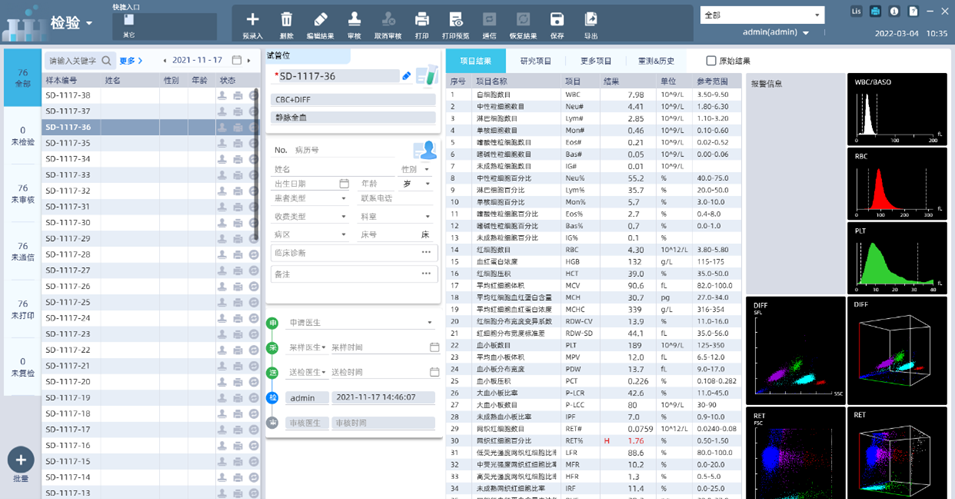Expand the 患者类型 dropdown
Viewport: 955px width, 499px height.
point(345,200)
